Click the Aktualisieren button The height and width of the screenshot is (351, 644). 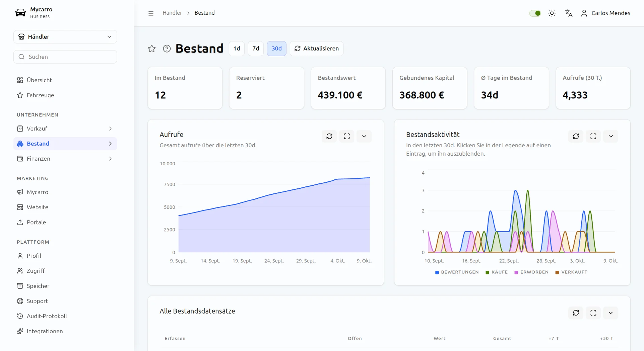[x=317, y=49]
